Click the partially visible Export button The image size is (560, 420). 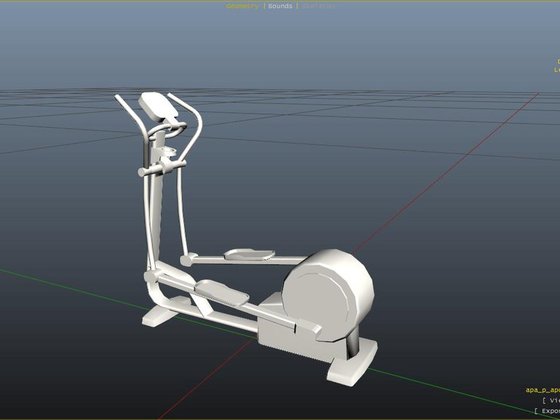(x=547, y=411)
